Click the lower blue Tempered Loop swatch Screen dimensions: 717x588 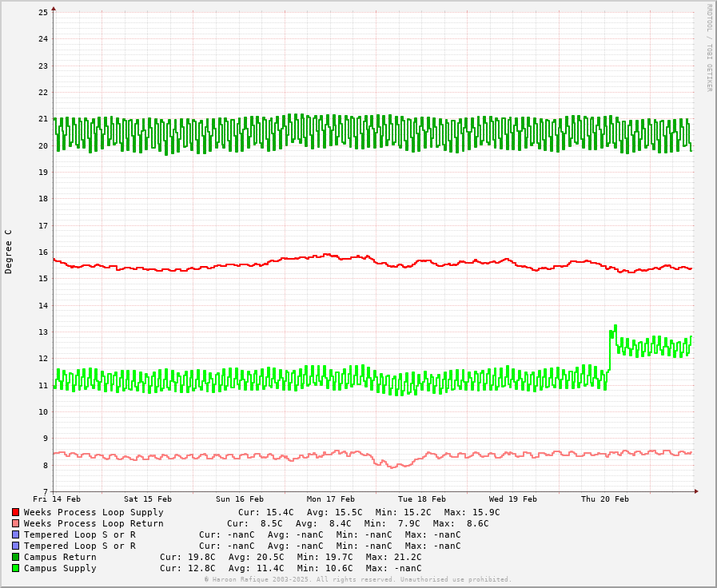[x=15, y=546]
